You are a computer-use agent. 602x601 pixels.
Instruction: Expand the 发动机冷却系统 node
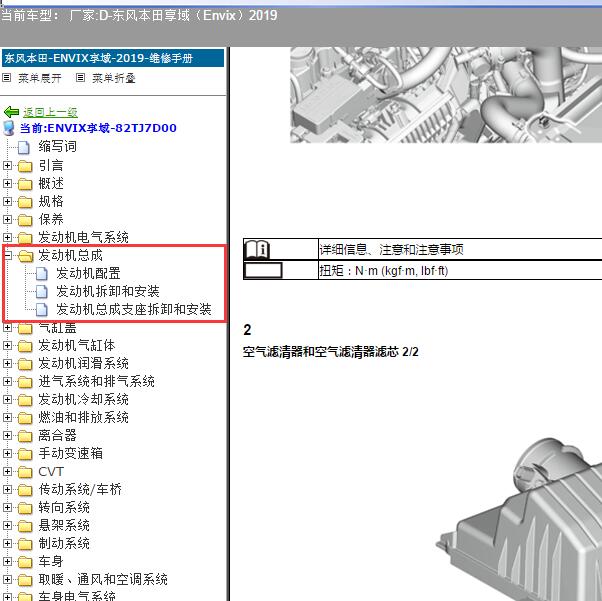(x=7, y=399)
